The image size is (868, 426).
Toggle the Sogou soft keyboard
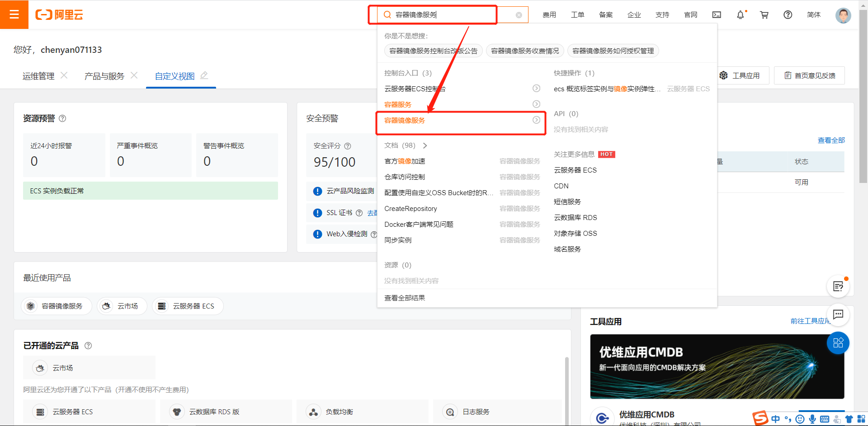(x=824, y=419)
